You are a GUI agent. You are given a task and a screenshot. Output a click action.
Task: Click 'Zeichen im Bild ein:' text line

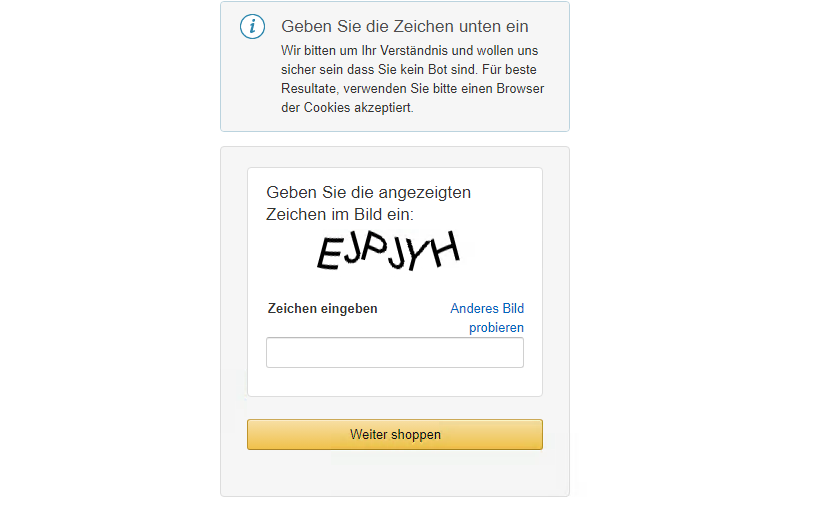pyautogui.click(x=340, y=214)
